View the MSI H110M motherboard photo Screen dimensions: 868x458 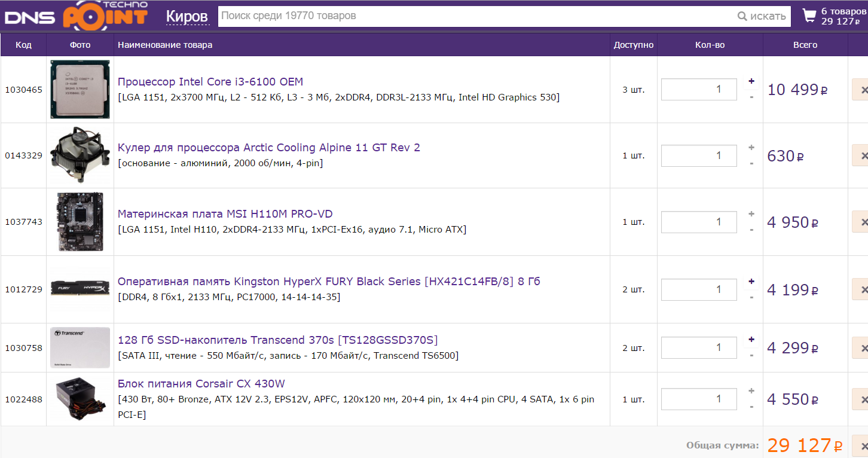point(80,222)
